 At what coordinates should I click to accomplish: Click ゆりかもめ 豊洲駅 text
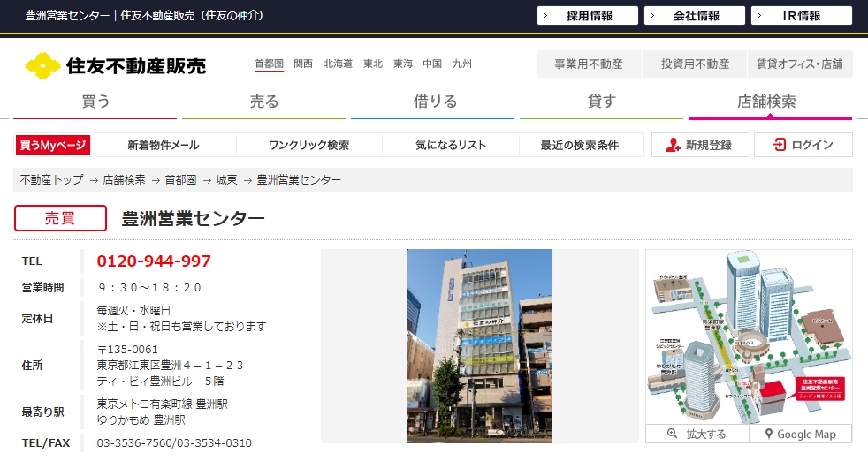coord(141,420)
